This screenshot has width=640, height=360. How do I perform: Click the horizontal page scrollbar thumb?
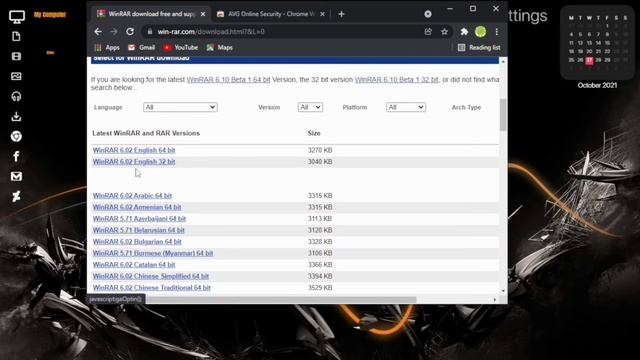(281, 300)
